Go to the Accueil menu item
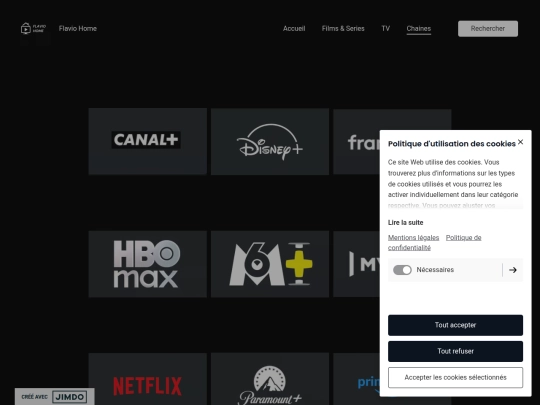Image resolution: width=540 pixels, height=405 pixels. [294, 29]
